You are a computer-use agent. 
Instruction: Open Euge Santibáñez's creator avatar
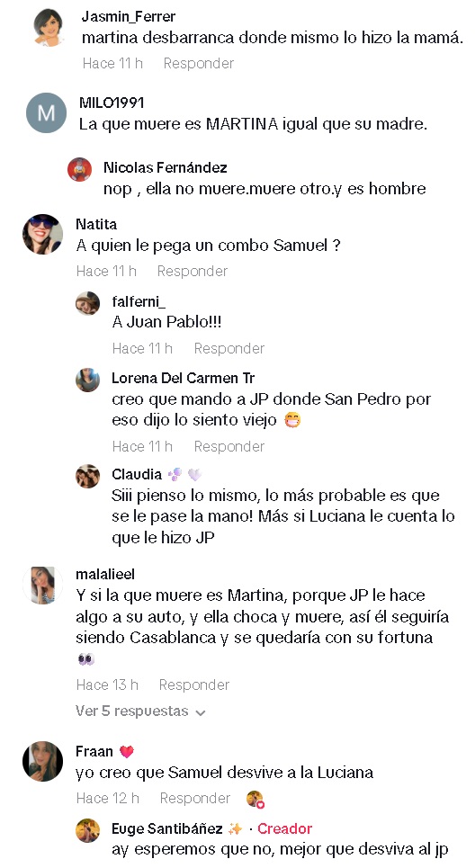87,830
